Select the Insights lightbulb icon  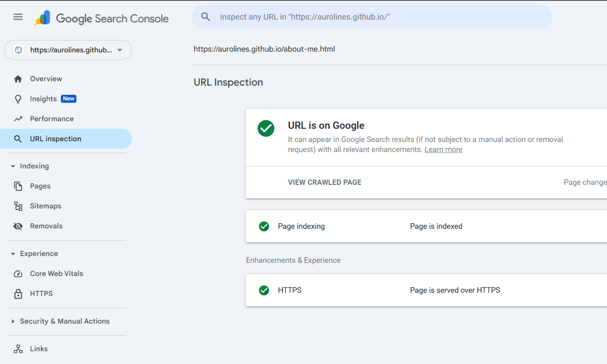[x=18, y=99]
